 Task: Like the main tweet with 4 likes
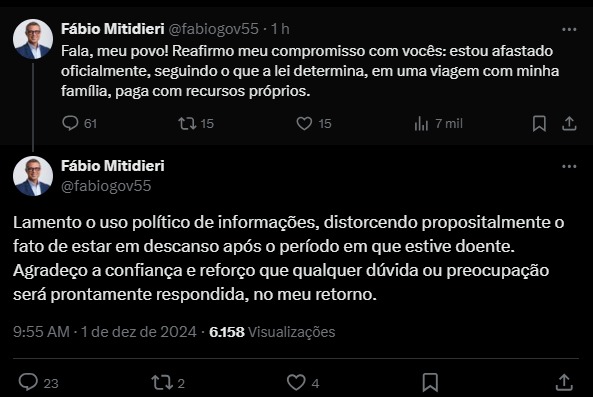[303, 382]
